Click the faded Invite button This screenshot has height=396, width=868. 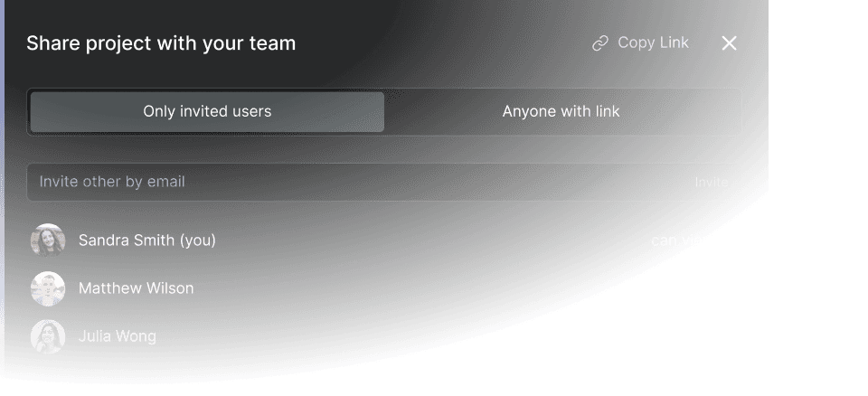(x=712, y=183)
